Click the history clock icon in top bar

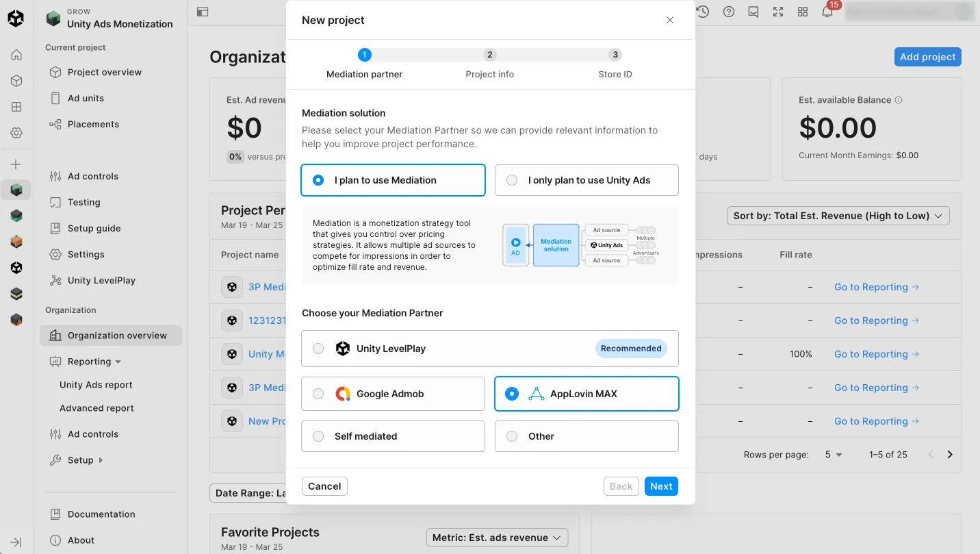click(704, 12)
